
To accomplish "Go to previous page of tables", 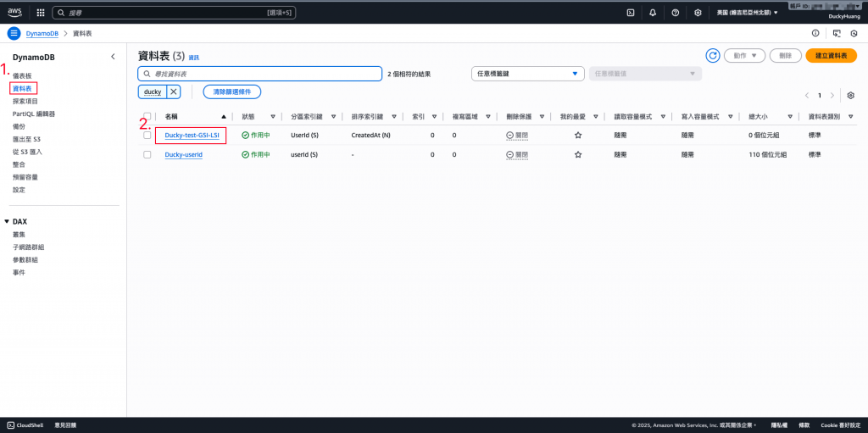I will (807, 95).
